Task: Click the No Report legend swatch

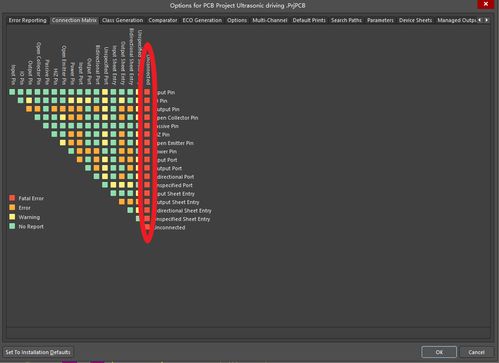Action: point(12,226)
